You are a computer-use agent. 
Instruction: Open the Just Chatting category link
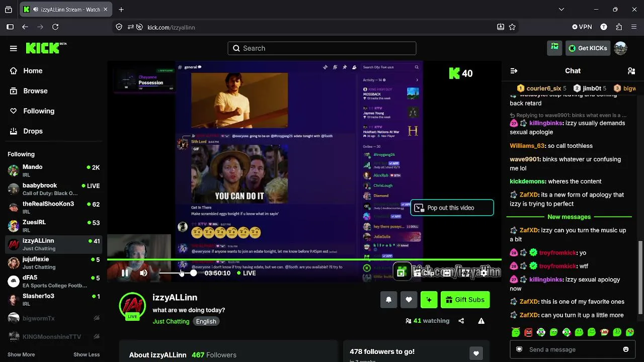click(x=171, y=321)
